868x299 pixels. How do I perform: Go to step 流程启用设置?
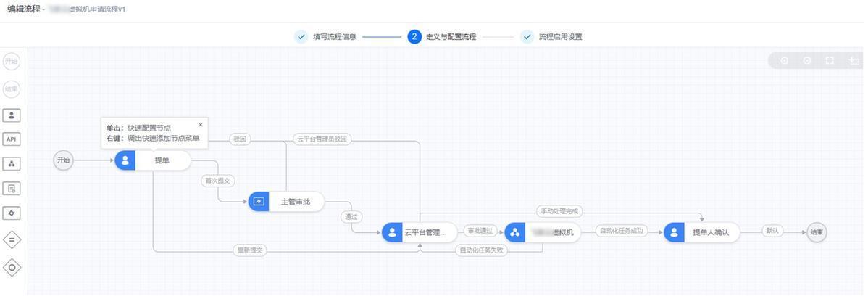pos(551,36)
